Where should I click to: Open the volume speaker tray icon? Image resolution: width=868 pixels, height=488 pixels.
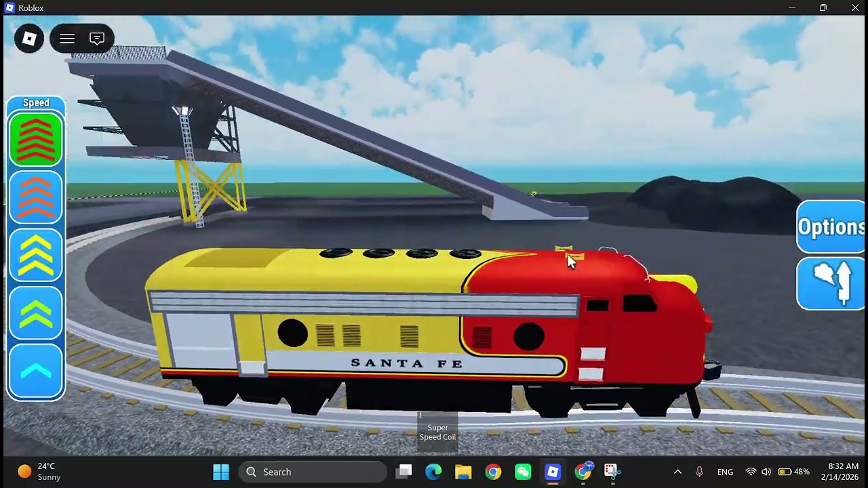pyautogui.click(x=766, y=472)
